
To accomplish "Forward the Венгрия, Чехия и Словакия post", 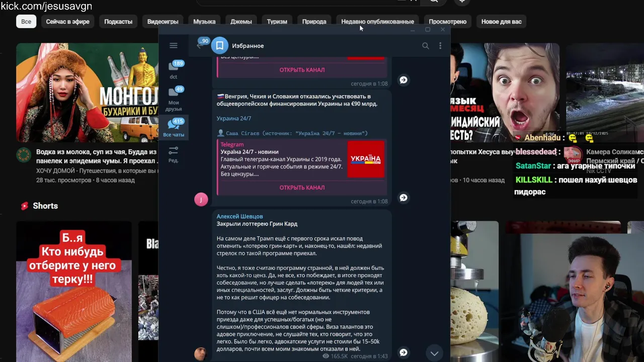I will click(404, 198).
